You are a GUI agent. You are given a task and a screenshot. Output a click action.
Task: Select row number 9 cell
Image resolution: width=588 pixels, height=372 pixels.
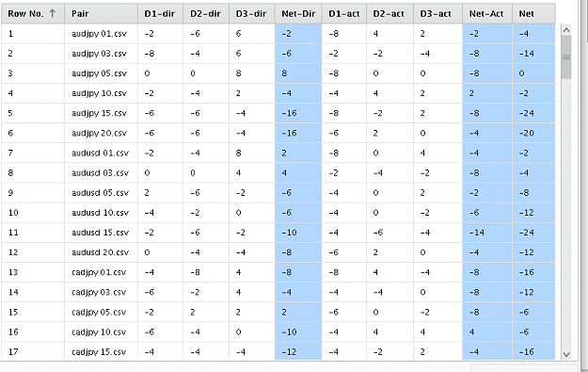(33, 192)
